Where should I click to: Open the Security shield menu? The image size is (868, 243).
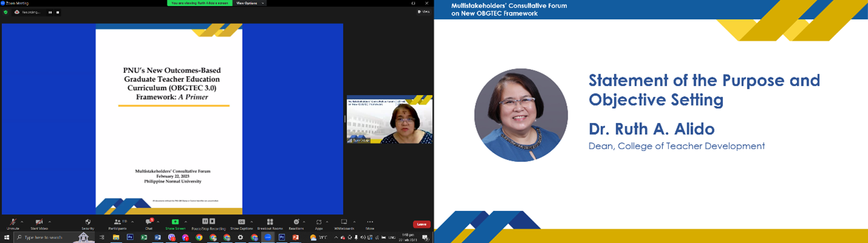[x=87, y=222]
